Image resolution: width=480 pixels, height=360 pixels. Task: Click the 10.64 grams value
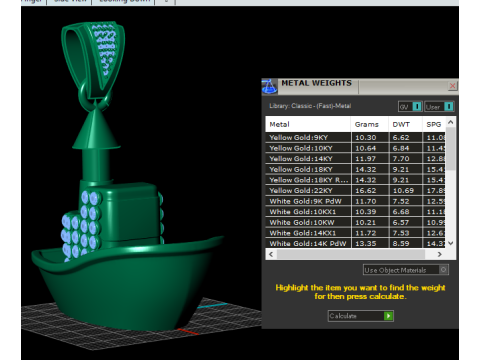click(x=366, y=148)
